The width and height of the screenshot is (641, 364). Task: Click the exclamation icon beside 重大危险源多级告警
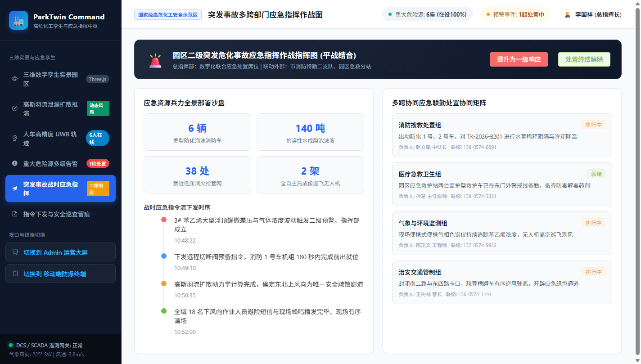click(15, 163)
